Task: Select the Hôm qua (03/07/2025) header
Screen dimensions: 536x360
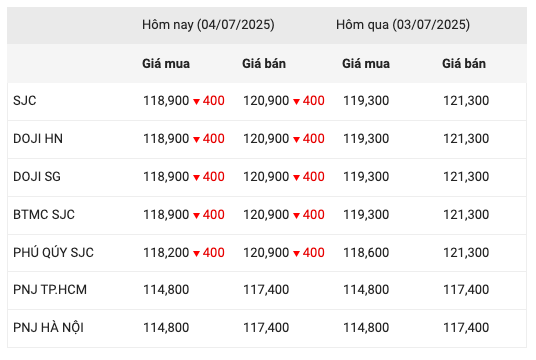Action: pyautogui.click(x=403, y=25)
